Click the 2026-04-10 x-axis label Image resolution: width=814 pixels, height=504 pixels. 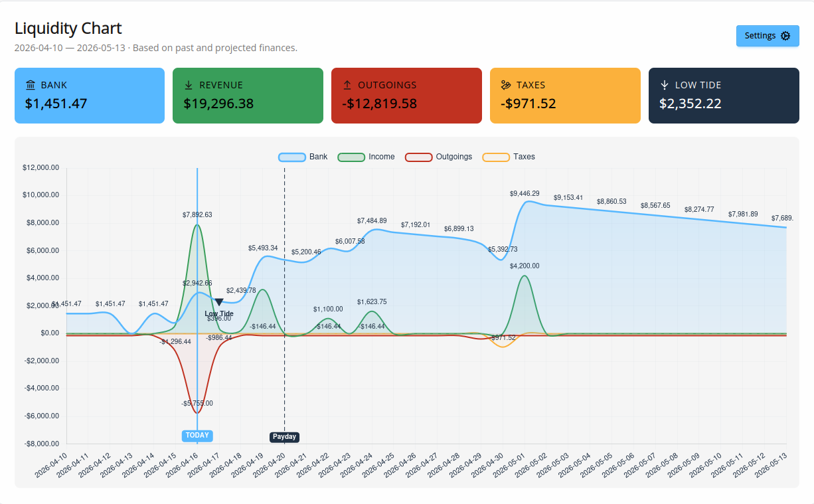[52, 464]
